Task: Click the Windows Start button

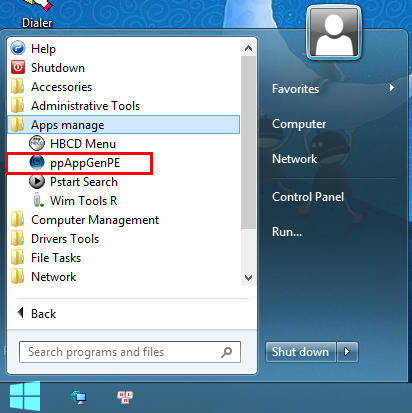Action: tap(25, 396)
